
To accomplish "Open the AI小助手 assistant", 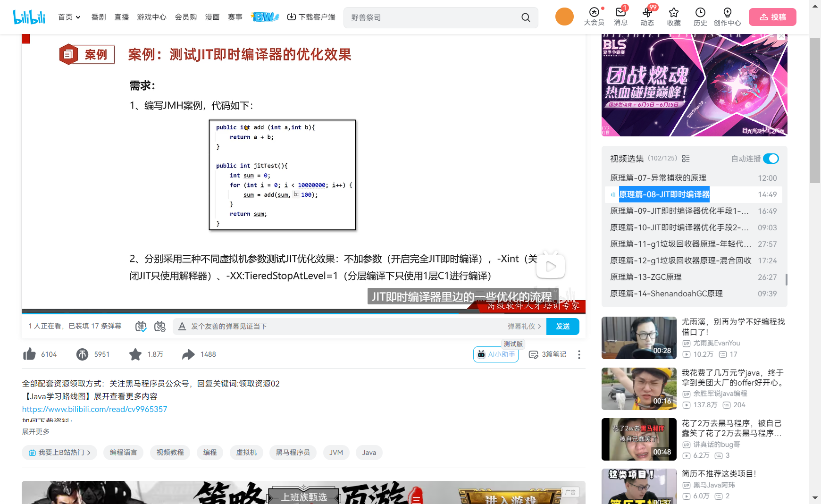I will [495, 354].
